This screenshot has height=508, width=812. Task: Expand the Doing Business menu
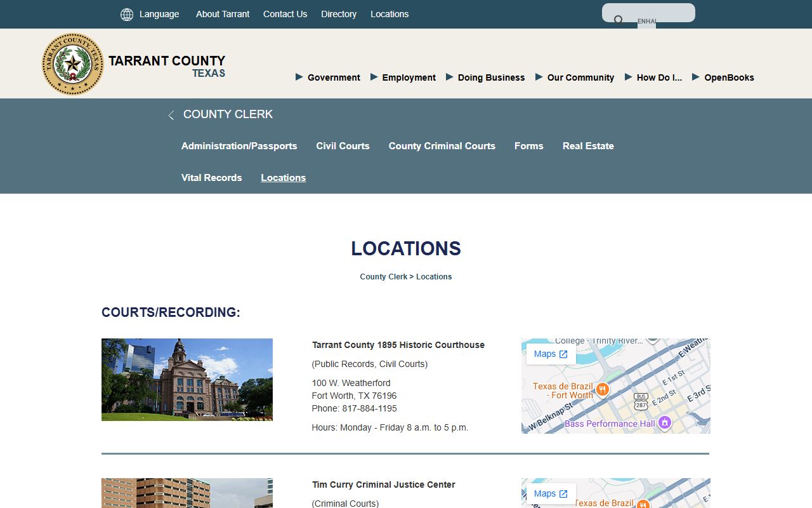(485, 77)
